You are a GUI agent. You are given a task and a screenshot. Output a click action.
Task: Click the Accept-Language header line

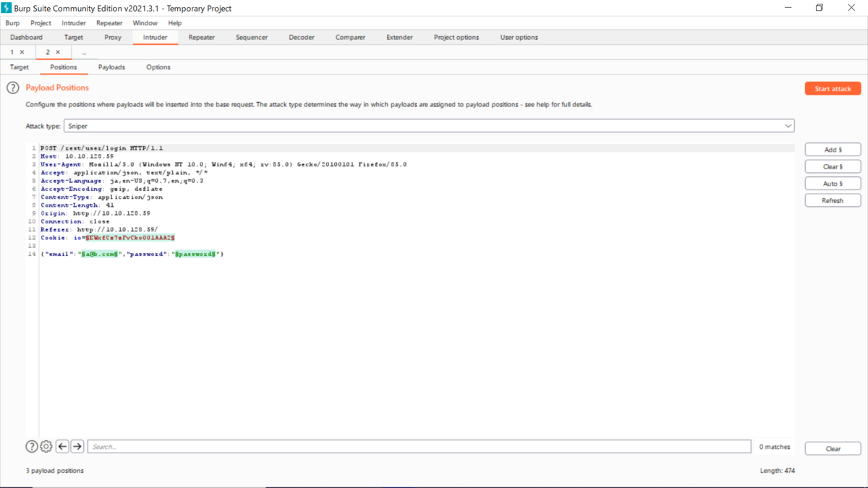(122, 181)
